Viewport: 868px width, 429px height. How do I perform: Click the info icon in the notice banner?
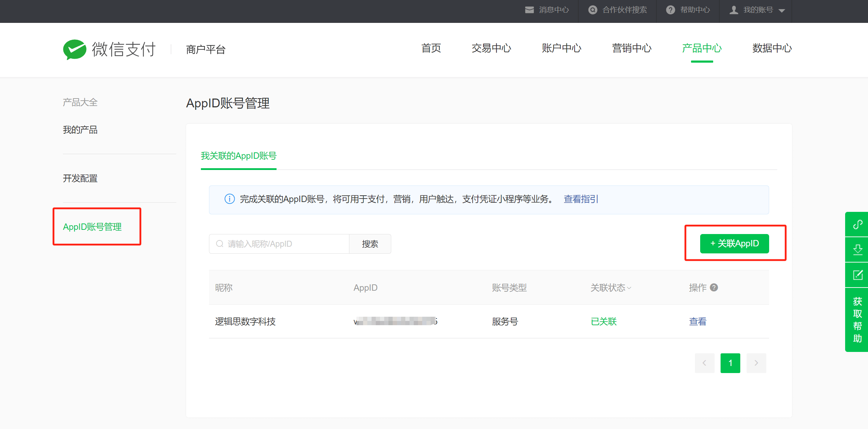229,199
